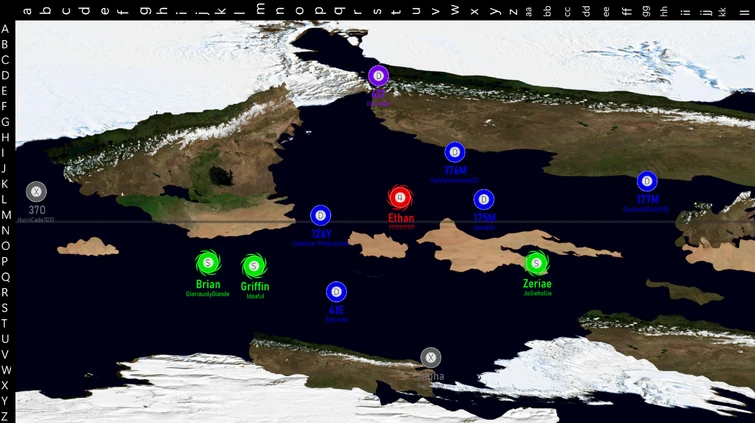
Task: Click the label text 41E
Action: pos(337,310)
